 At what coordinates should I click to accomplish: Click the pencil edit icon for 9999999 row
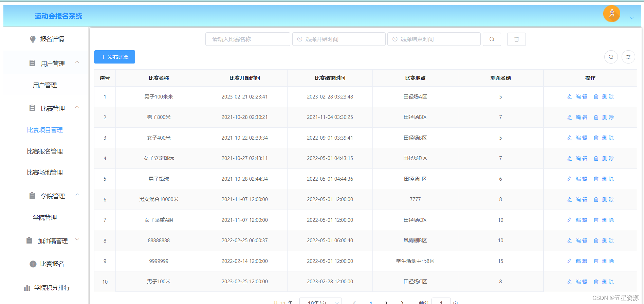(x=569, y=261)
